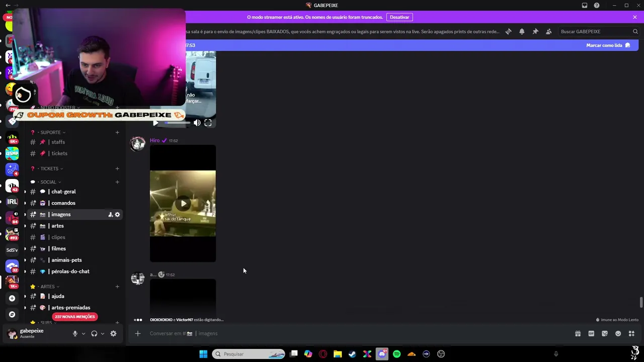Open the Help question mark icon
Image resolution: width=644 pixels, height=362 pixels.
tap(597, 6)
